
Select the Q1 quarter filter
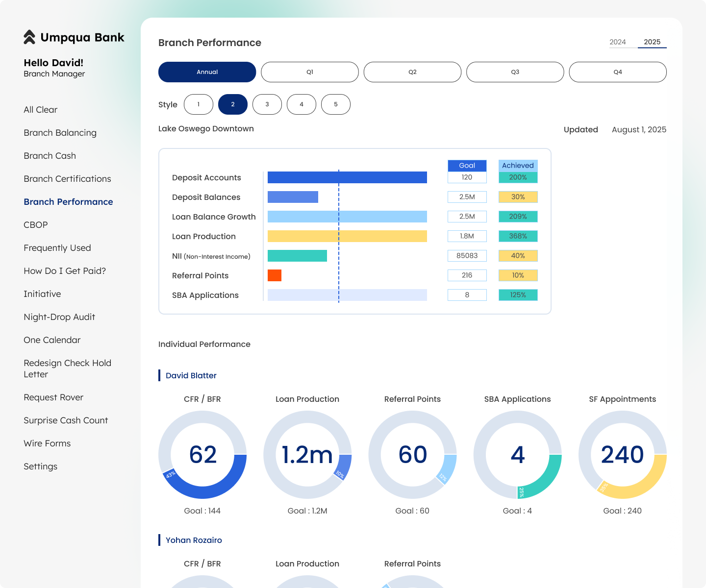tap(310, 72)
